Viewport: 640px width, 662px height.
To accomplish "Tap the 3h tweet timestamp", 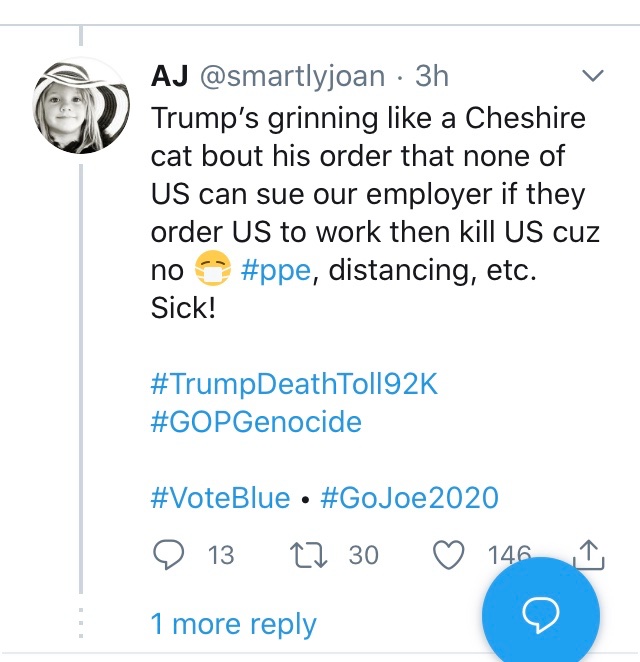I will tap(431, 77).
